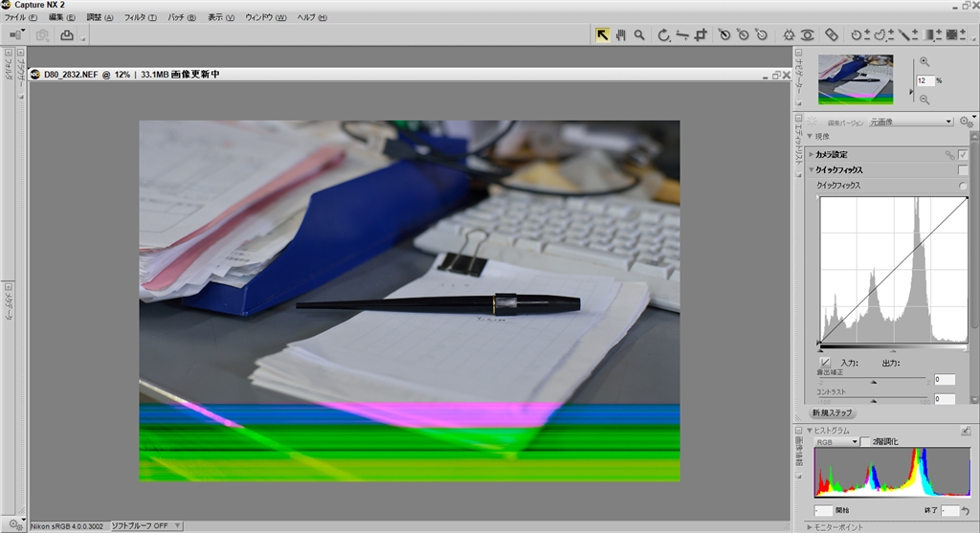Toggle the クイックフィックス step checkbox
The width and height of the screenshot is (980, 533).
tap(963, 170)
